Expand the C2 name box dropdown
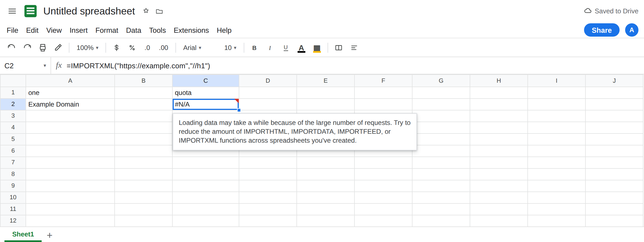The height and width of the screenshot is (242, 644). (x=45, y=66)
